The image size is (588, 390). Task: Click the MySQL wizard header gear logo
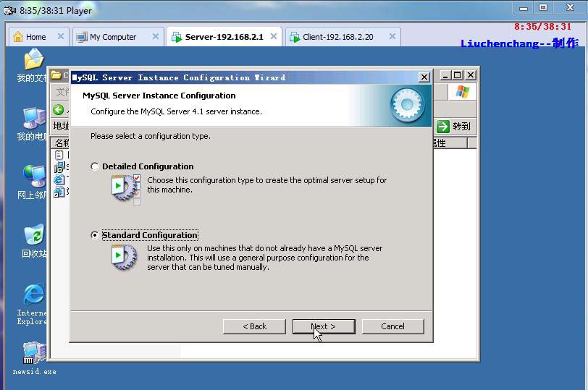(407, 105)
